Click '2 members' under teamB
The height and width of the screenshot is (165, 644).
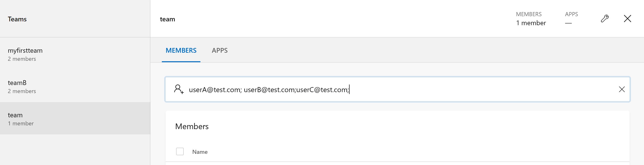pyautogui.click(x=22, y=91)
